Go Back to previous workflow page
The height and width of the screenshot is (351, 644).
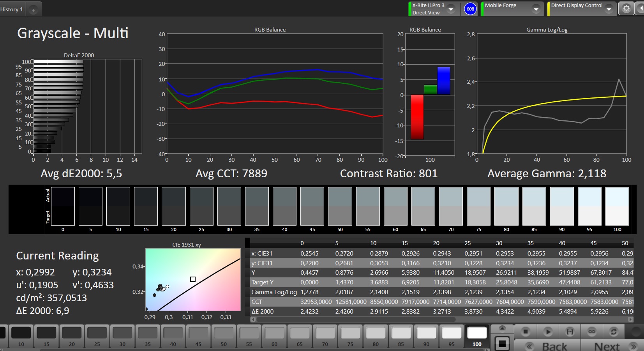(x=547, y=346)
